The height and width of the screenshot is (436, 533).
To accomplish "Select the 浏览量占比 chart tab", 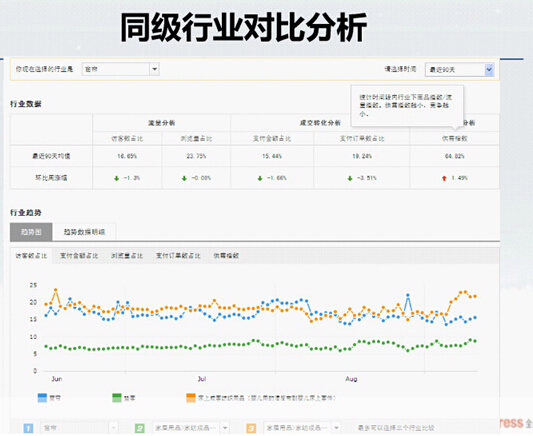I will [x=127, y=256].
